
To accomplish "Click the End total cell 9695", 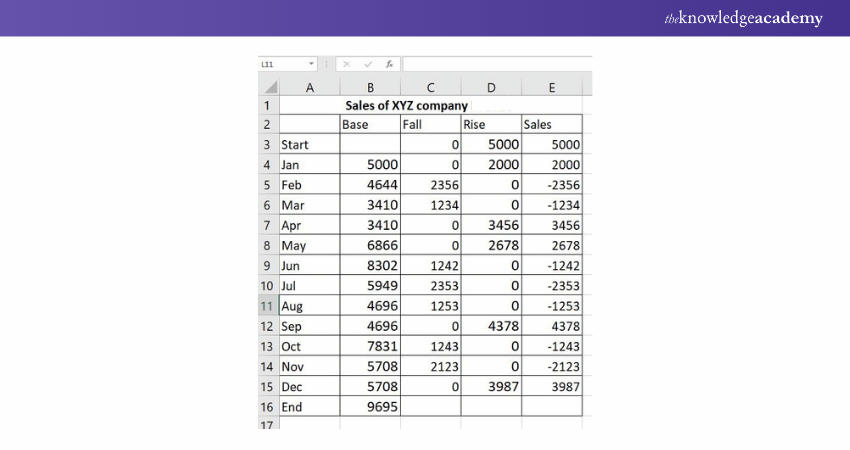I will (x=370, y=406).
